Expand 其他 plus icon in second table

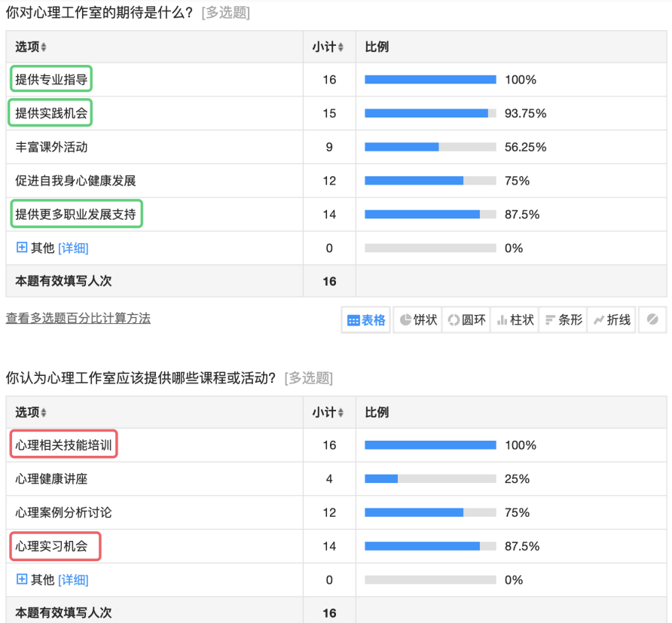point(22,579)
